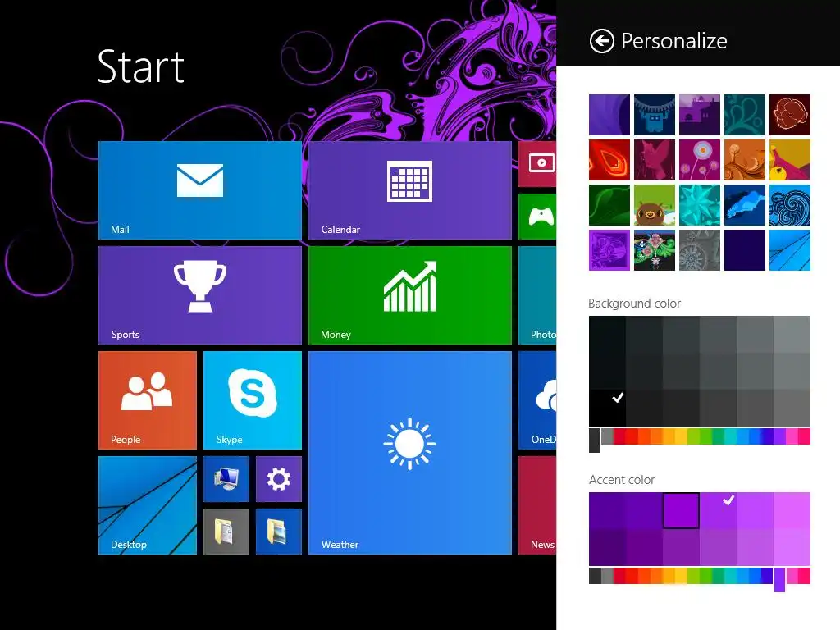Select the blue robot background thumbnail
Image resolution: width=840 pixels, height=630 pixels.
tap(654, 115)
